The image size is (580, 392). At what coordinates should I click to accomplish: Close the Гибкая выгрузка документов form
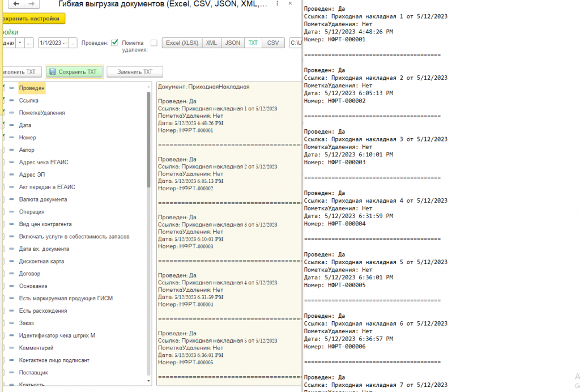291,3
